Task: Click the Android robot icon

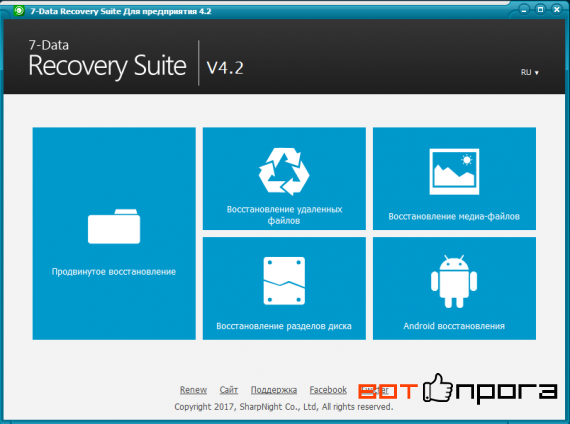Action: [x=454, y=281]
